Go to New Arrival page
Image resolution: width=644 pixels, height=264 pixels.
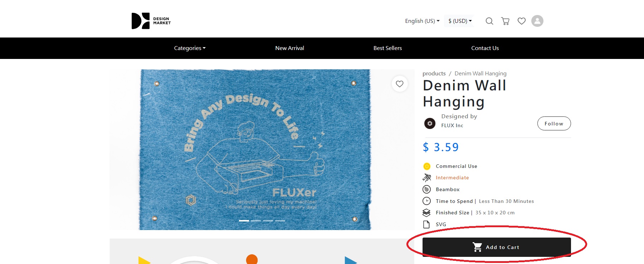(x=289, y=48)
